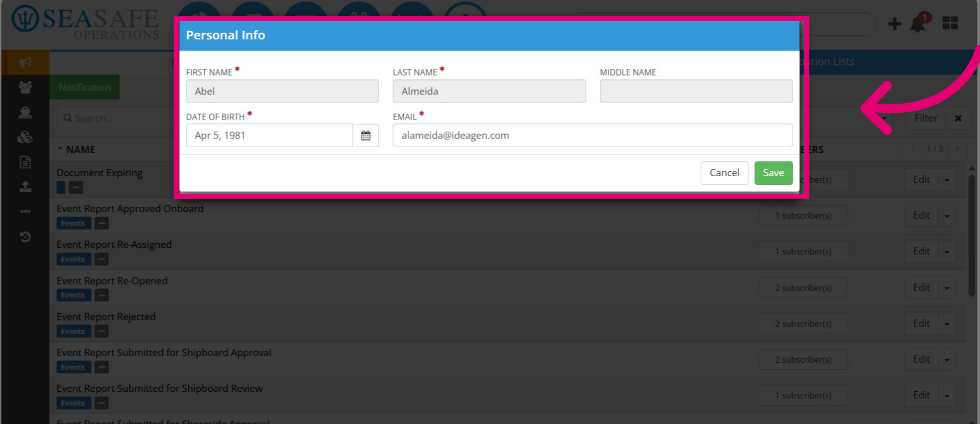Viewport: 980px width, 424px height.
Task: Expand dropdown for Submitted for Shipboard Review row
Action: 947,395
